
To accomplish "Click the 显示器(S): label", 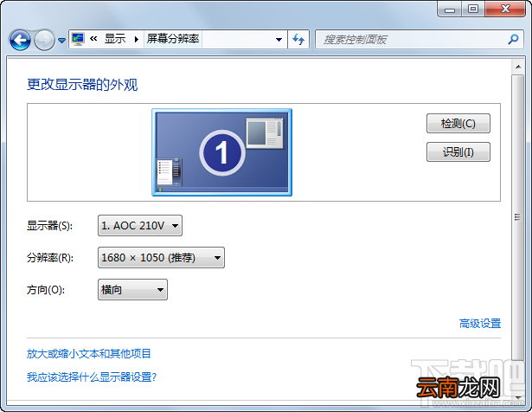I will click(50, 226).
